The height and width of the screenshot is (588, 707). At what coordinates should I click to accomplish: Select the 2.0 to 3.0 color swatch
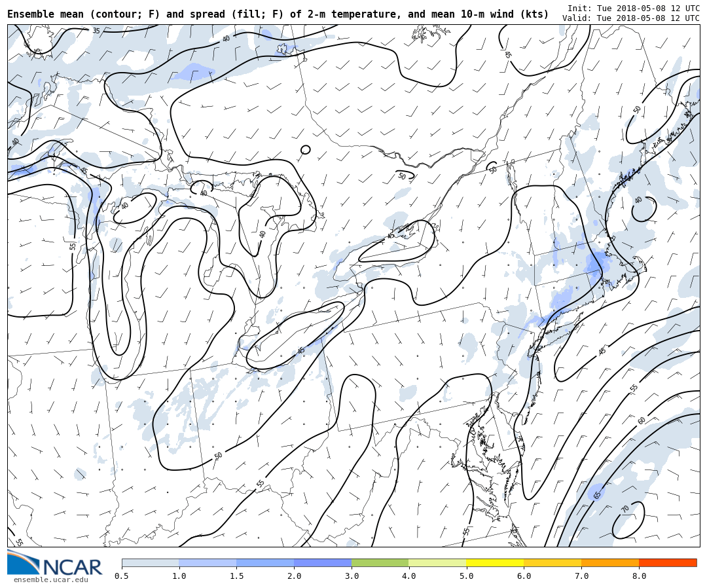(x=323, y=562)
